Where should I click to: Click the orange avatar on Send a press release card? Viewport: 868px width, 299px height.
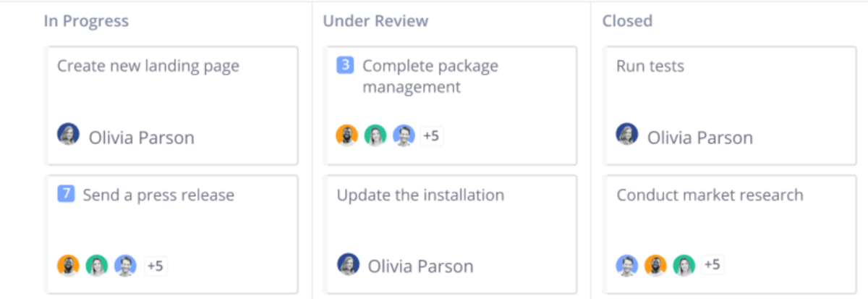tap(69, 265)
